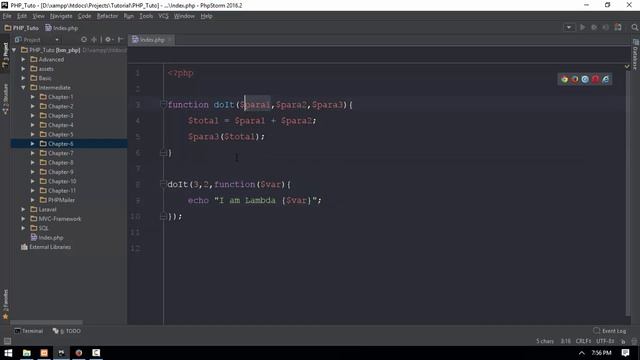This screenshot has height=360, width=640.
Task: Open in Firefox browser icon
Action: tap(575, 79)
